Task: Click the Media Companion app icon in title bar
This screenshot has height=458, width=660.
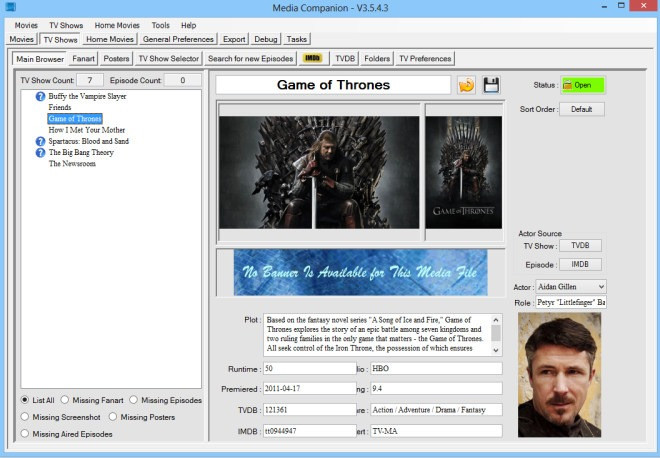Action: [x=10, y=7]
